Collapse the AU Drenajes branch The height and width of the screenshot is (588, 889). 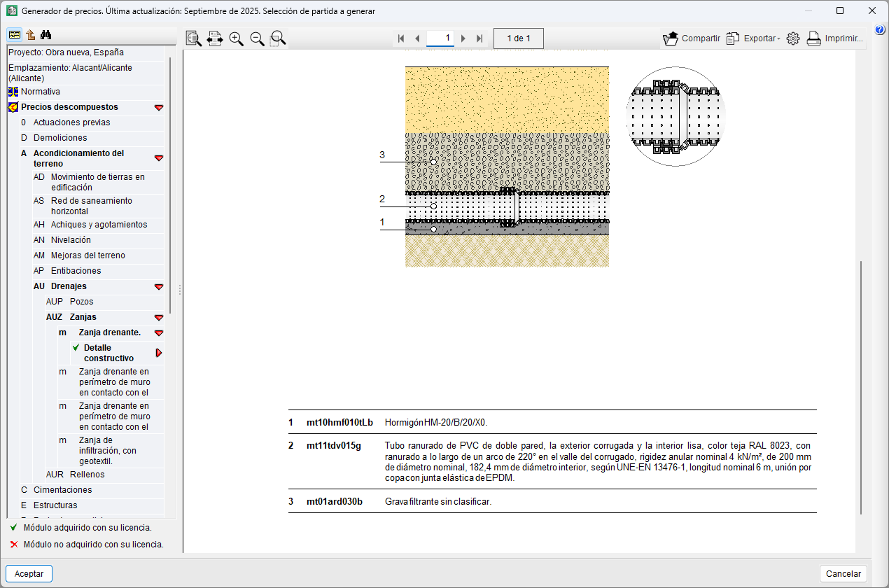(x=159, y=286)
